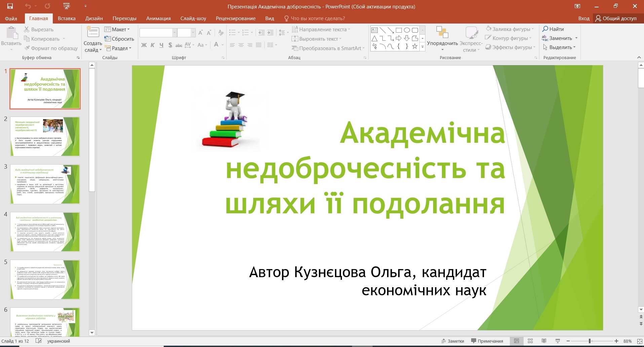Click the Reset (Сбросить) button

point(119,39)
